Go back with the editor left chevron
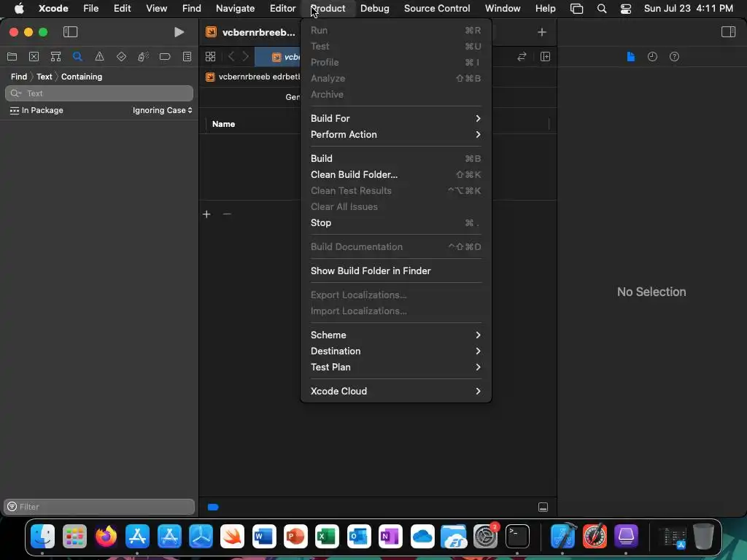This screenshot has width=747, height=560. pyautogui.click(x=231, y=57)
